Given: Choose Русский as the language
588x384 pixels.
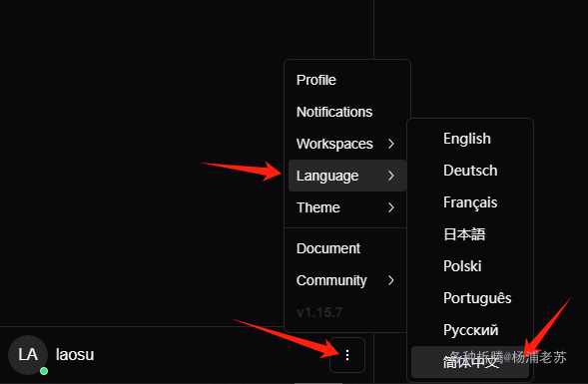Looking at the screenshot, I should pos(470,330).
